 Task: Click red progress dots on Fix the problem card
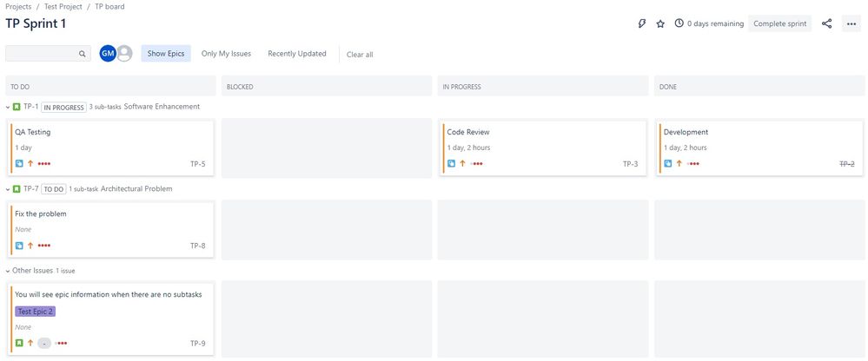point(44,246)
